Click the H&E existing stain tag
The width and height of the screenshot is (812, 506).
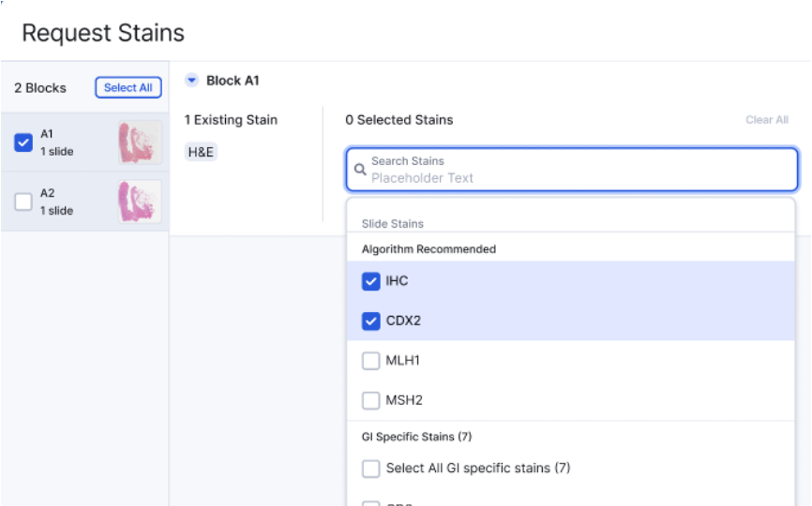pyautogui.click(x=201, y=152)
